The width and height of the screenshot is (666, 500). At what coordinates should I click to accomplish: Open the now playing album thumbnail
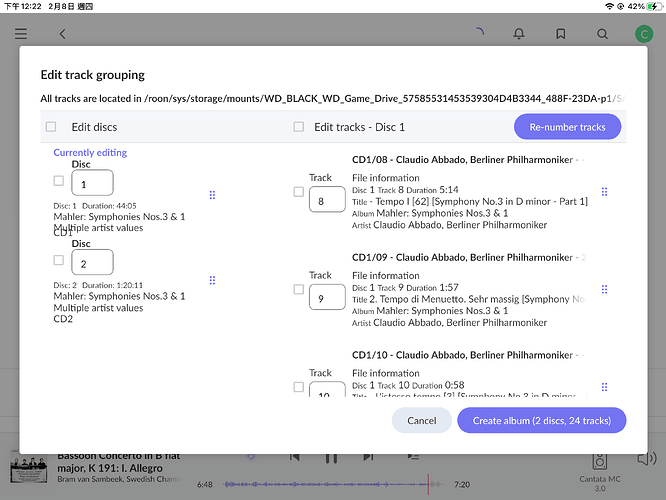click(29, 469)
